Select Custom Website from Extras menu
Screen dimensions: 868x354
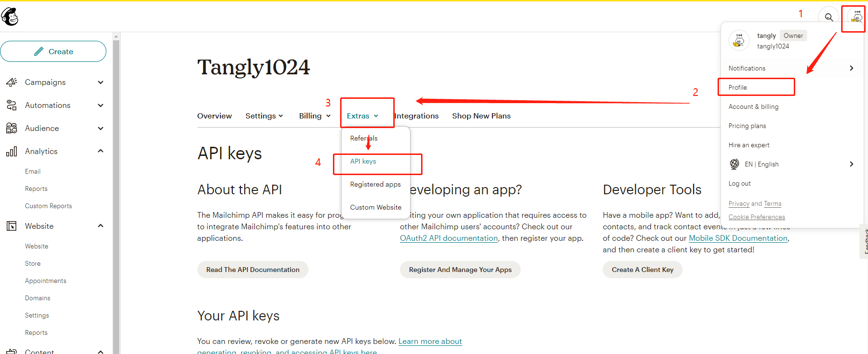click(376, 207)
